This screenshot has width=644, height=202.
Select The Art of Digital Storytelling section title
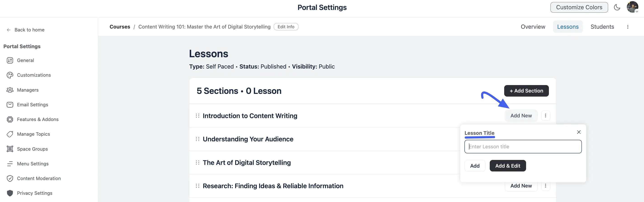pyautogui.click(x=247, y=162)
